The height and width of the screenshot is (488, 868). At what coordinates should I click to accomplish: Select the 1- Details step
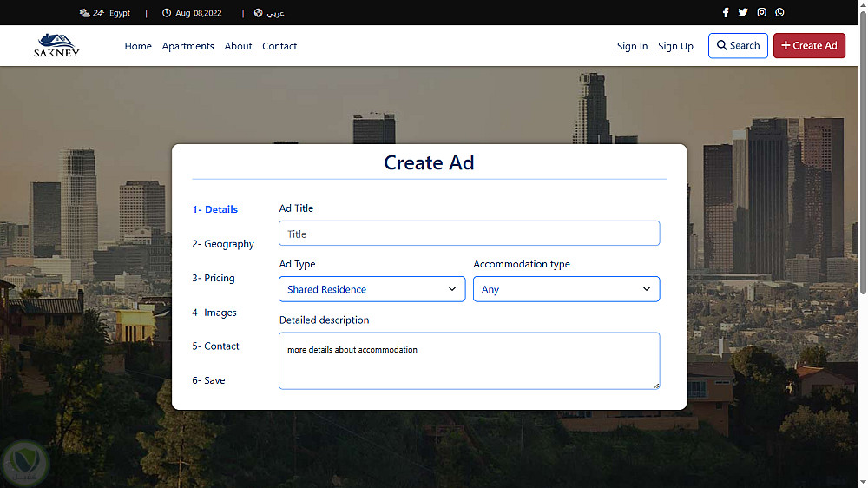point(214,209)
